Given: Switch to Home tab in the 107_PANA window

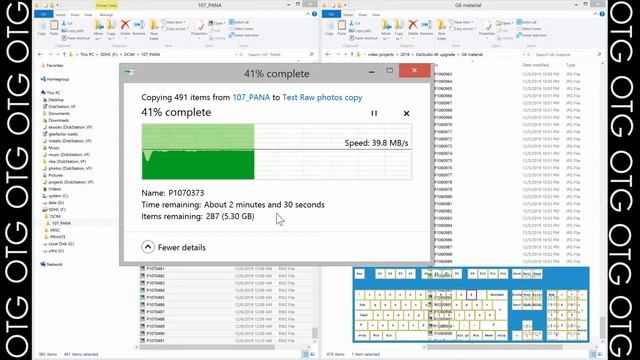Looking at the screenshot, I should click(x=61, y=15).
